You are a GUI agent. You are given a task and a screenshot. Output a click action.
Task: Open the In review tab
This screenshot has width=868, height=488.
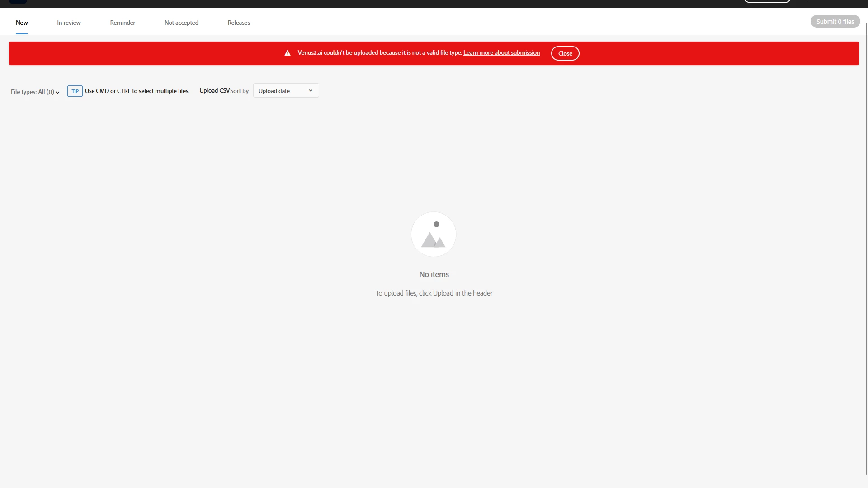point(69,23)
